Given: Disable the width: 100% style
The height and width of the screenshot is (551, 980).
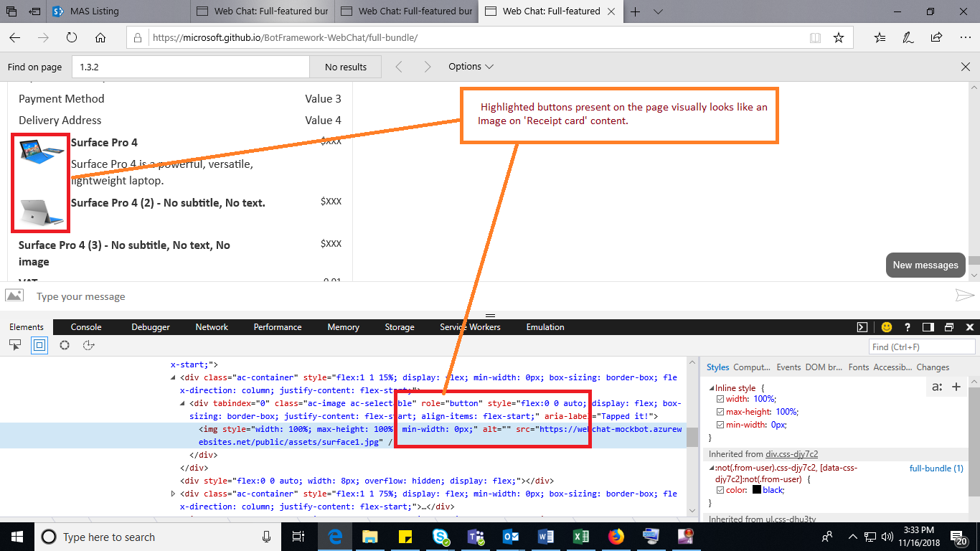Looking at the screenshot, I should pos(720,399).
